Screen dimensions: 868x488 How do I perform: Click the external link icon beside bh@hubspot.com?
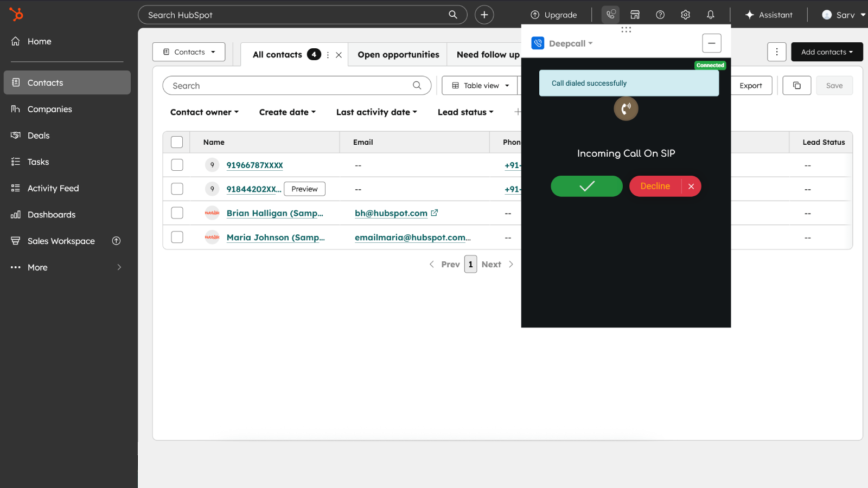pos(435,213)
